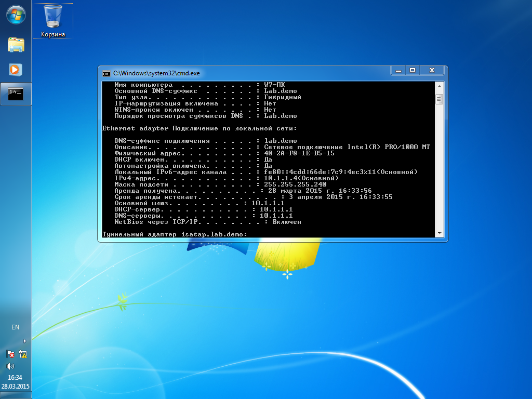Click the title text C:\Windows\system32\cmd.exe

click(x=156, y=73)
